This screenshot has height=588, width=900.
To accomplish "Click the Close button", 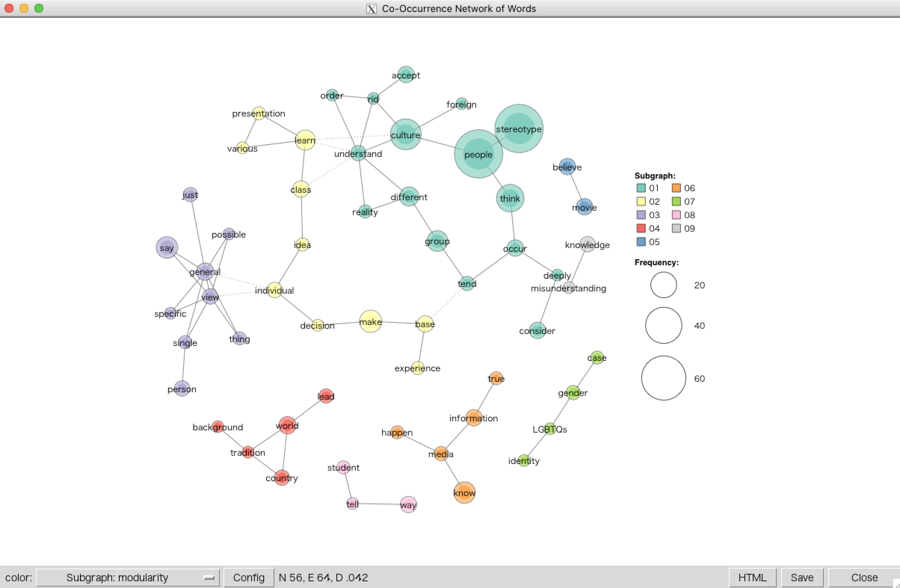I will [864, 578].
